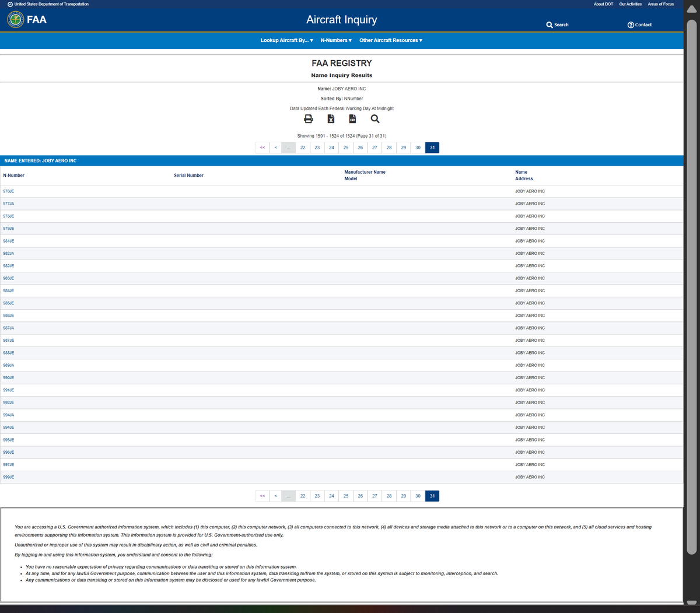Open N-Number 978JE record

coord(8,216)
